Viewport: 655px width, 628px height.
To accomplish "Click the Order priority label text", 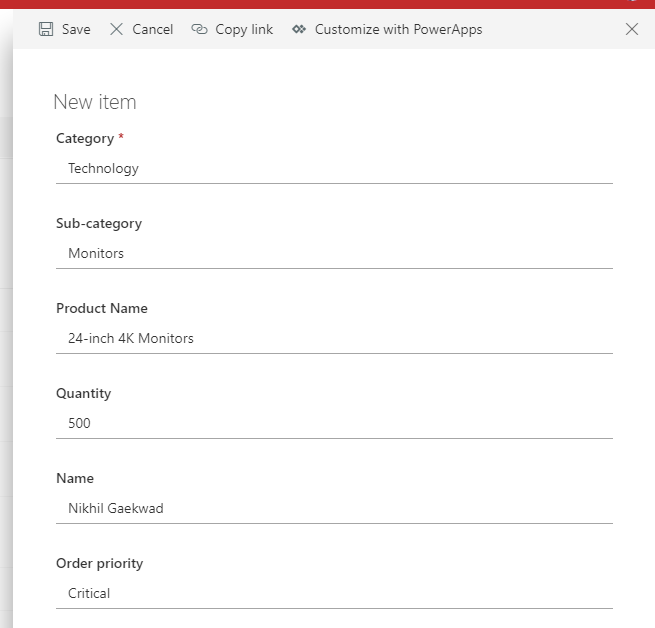I will tap(100, 564).
